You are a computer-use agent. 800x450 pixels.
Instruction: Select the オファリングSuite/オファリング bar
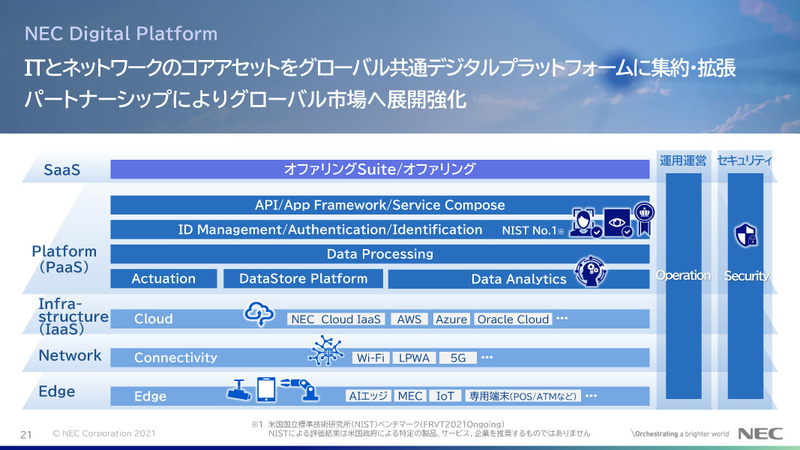click(380, 169)
